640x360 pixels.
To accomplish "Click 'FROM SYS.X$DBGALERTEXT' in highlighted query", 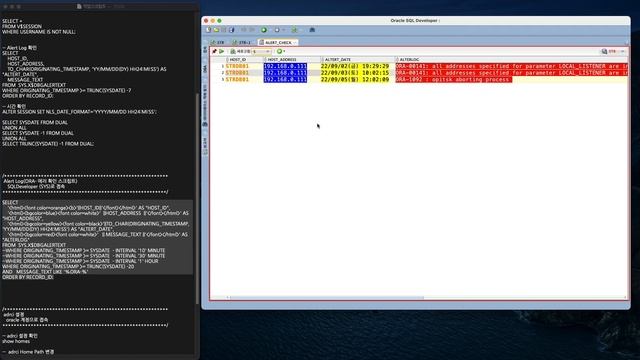I will pos(34,245).
